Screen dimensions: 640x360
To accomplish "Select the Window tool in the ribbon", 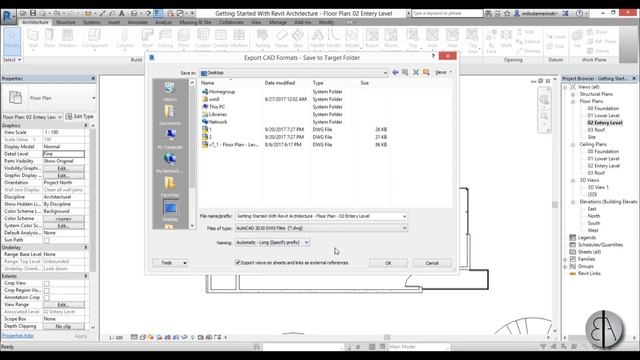I will [x=68, y=39].
